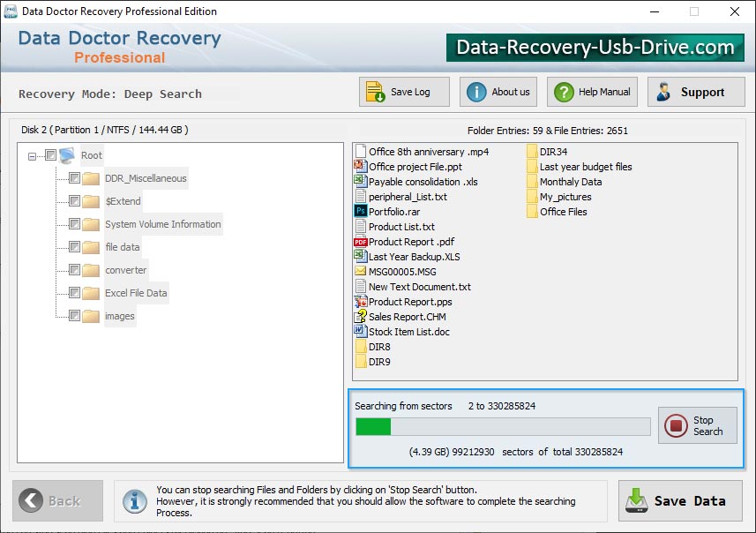756x533 pixels.
Task: Click the info icon beside the hint text
Action: point(134,500)
